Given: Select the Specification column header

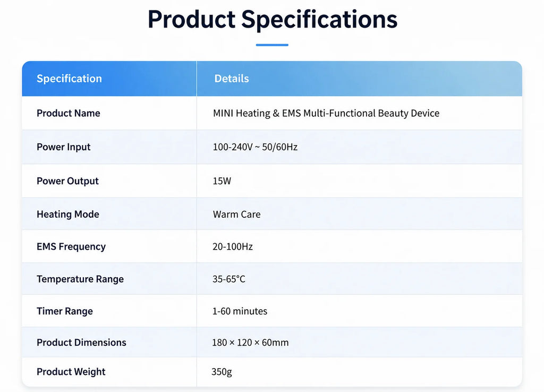Looking at the screenshot, I should pos(70,79).
